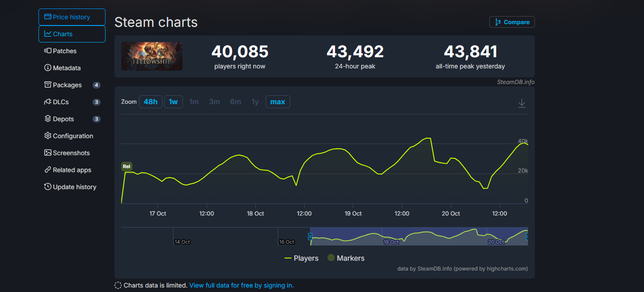Click the Metadata info icon
The width and height of the screenshot is (644, 292).
[48, 68]
